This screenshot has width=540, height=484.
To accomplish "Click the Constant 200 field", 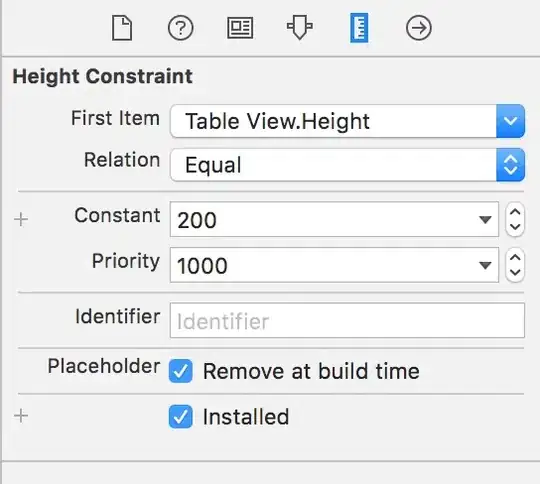I will [x=334, y=219].
